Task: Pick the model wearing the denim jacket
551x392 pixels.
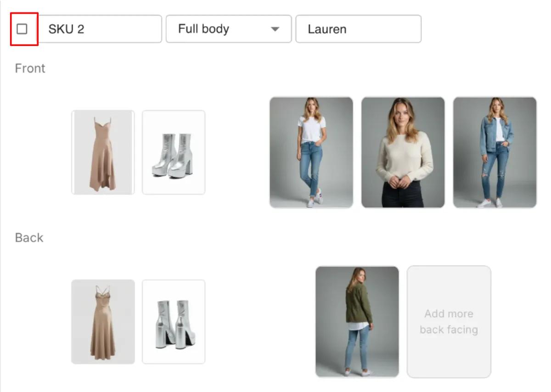Action: coord(495,152)
